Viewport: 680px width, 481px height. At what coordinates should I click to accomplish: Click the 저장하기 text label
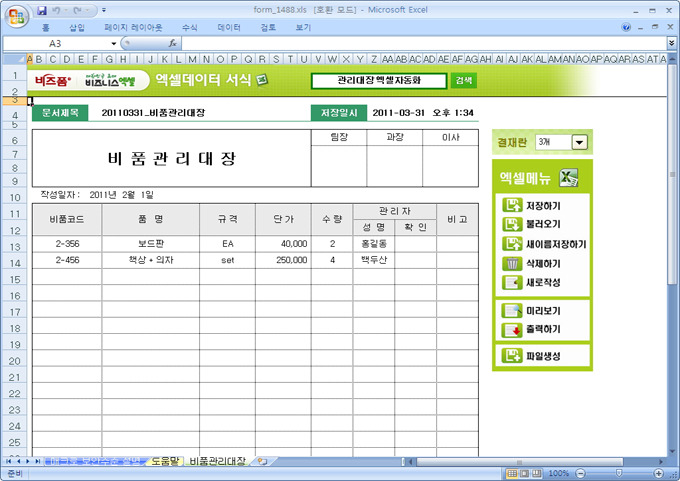pyautogui.click(x=543, y=206)
